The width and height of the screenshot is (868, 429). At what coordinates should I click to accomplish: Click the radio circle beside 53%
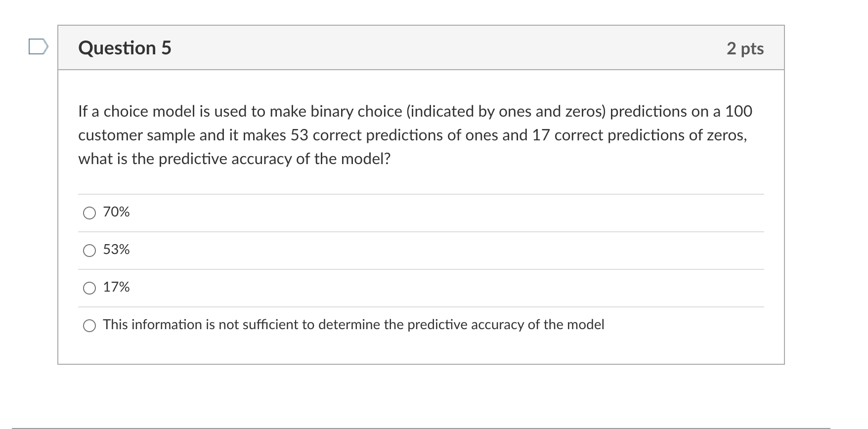coord(89,251)
